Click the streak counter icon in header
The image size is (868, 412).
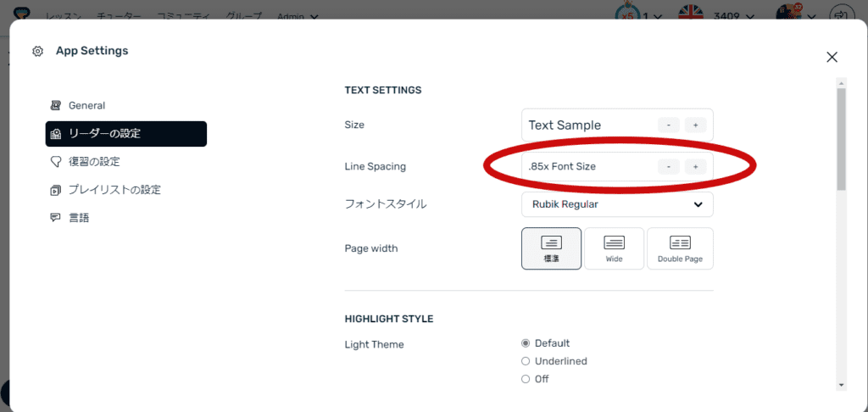click(628, 14)
